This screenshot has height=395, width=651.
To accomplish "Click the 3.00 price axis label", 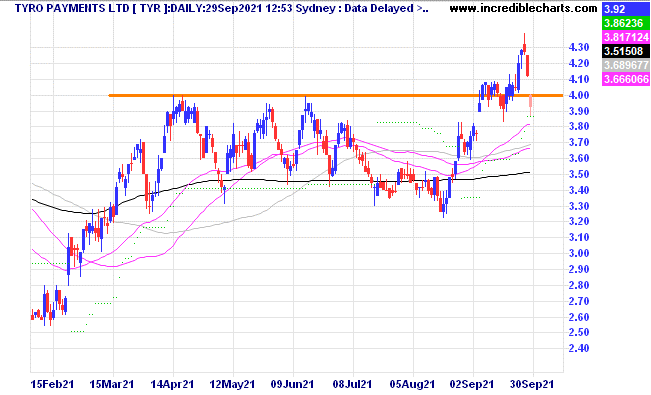I will pos(579,253).
